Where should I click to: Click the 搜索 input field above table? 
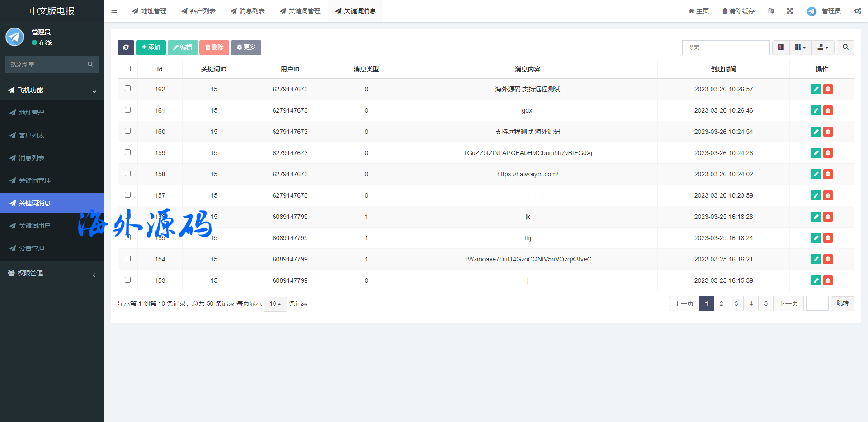point(726,47)
